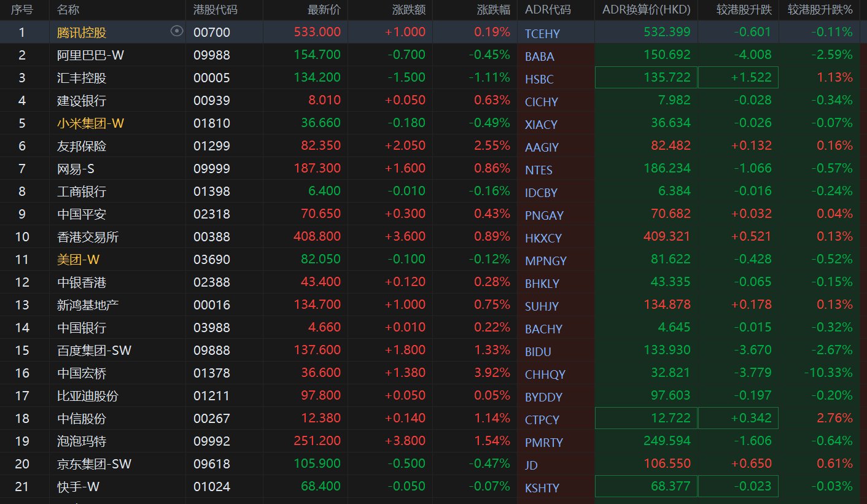Select the 中国宏桥 stock name

click(82, 373)
